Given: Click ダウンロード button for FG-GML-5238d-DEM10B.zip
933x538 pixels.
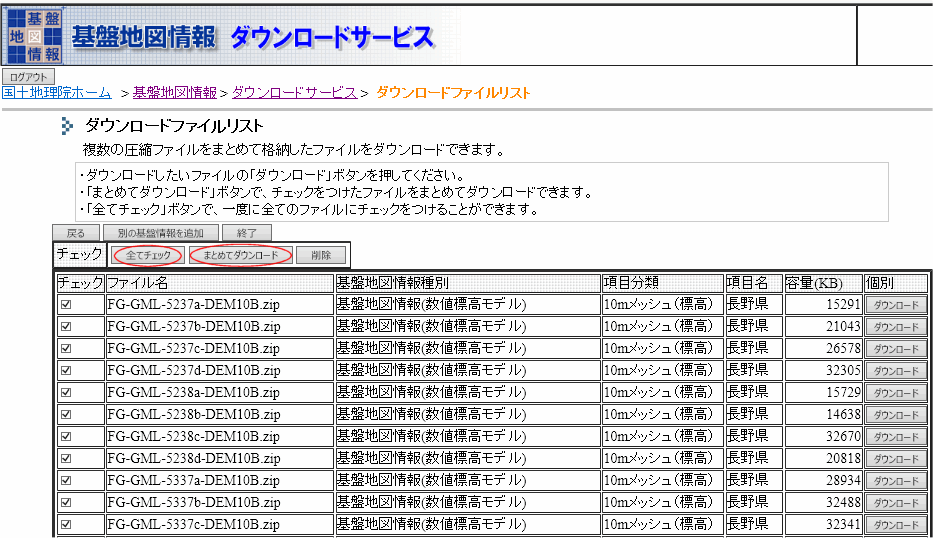Looking at the screenshot, I should (x=895, y=458).
